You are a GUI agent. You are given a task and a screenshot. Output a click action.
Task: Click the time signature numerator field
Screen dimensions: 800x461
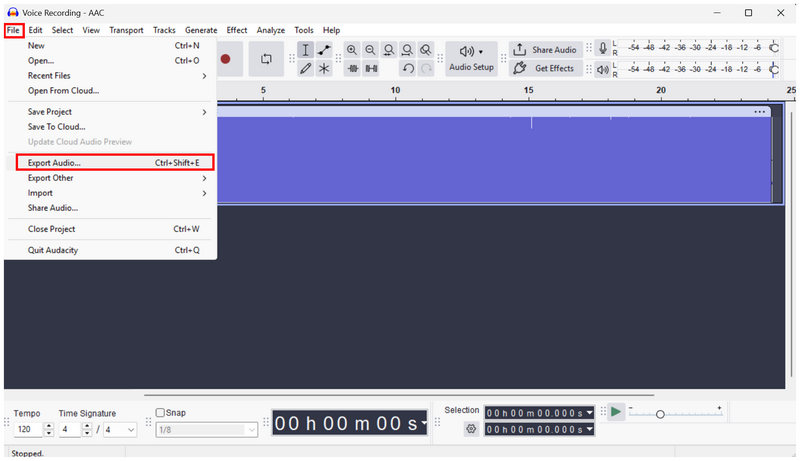pyautogui.click(x=70, y=429)
